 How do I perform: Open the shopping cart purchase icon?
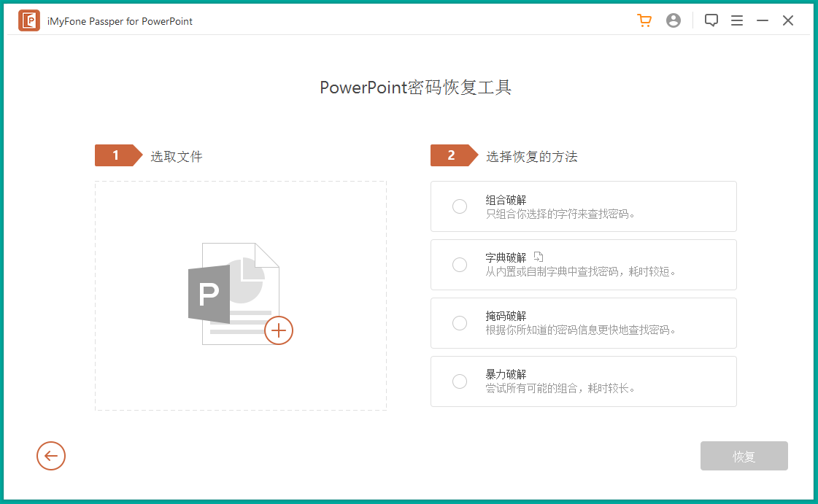click(644, 21)
